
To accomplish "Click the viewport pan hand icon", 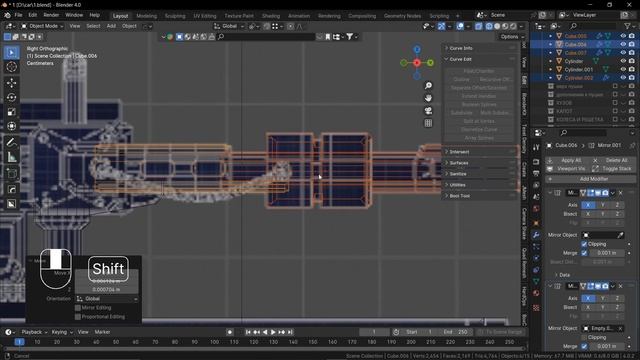I will 428,98.
